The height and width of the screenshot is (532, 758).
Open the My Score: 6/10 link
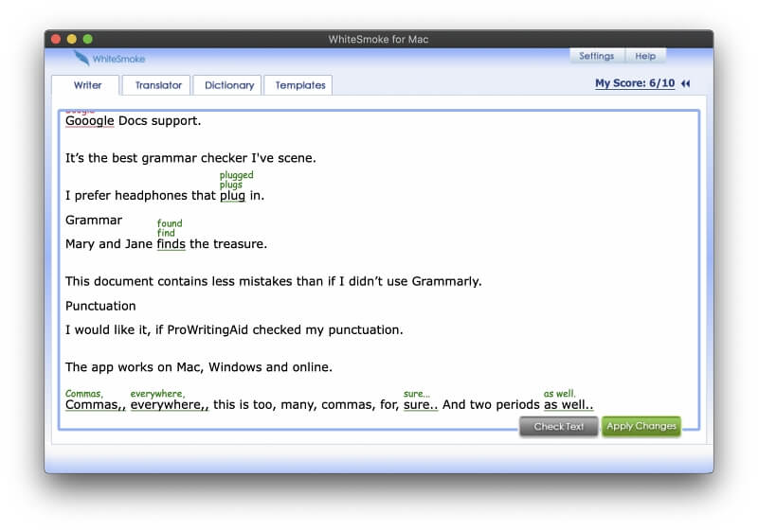[635, 83]
